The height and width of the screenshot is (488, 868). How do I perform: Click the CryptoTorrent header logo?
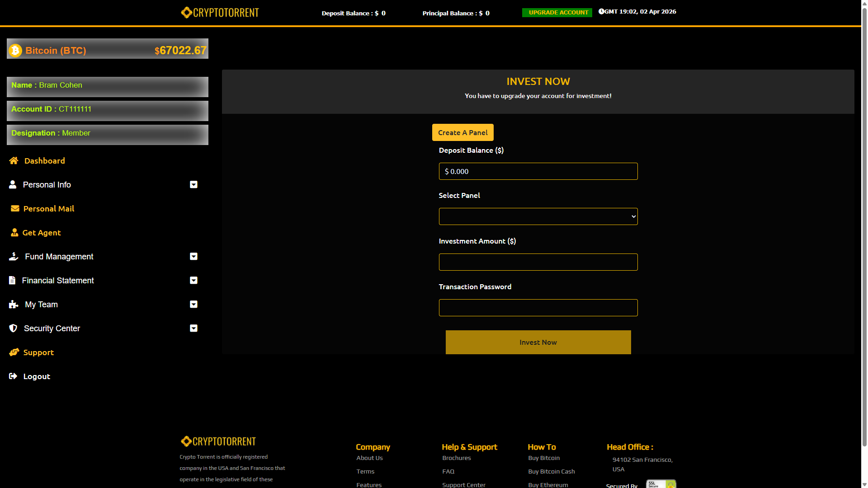(x=220, y=13)
